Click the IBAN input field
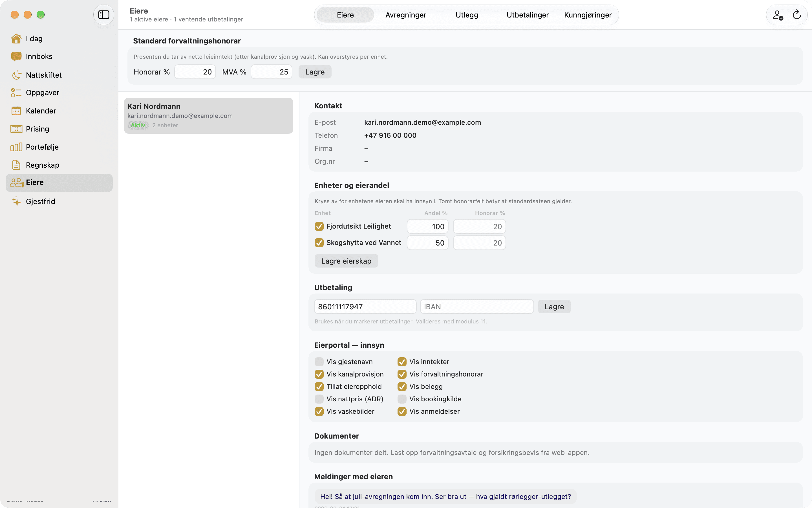The width and height of the screenshot is (812, 508). click(x=477, y=307)
